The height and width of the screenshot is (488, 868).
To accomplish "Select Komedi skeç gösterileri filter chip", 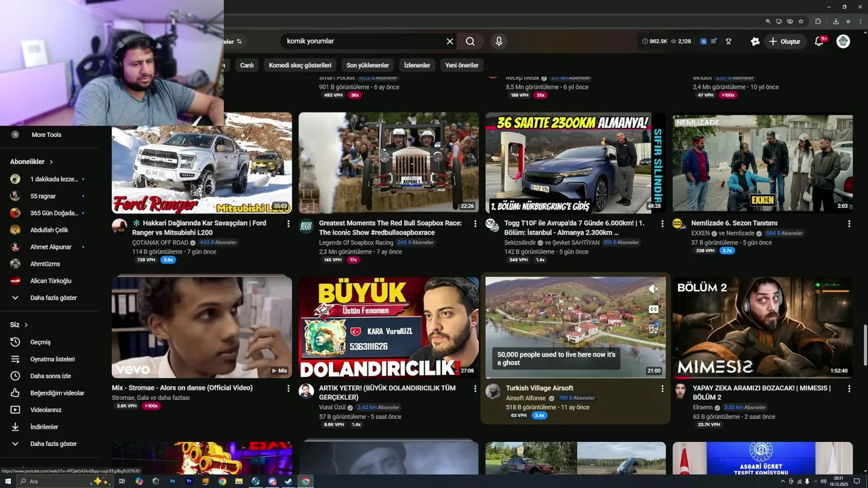I will tap(300, 65).
